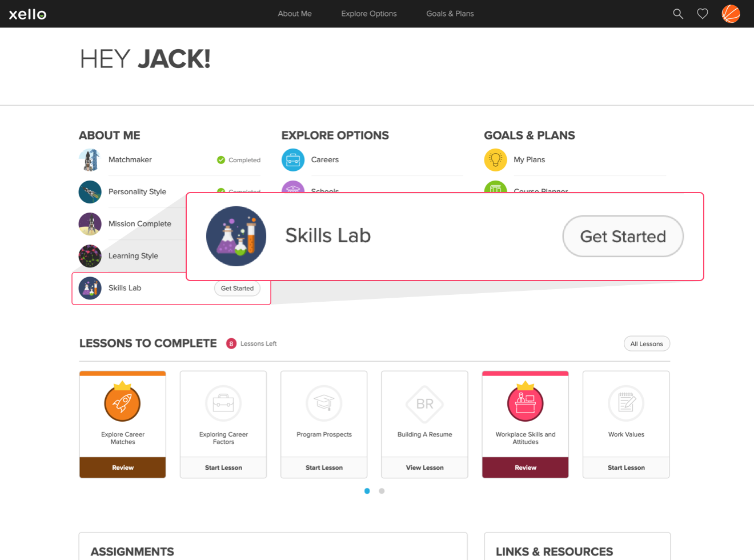Click the Mission Complete icon
Viewport: 754px width, 560px height.
[90, 224]
